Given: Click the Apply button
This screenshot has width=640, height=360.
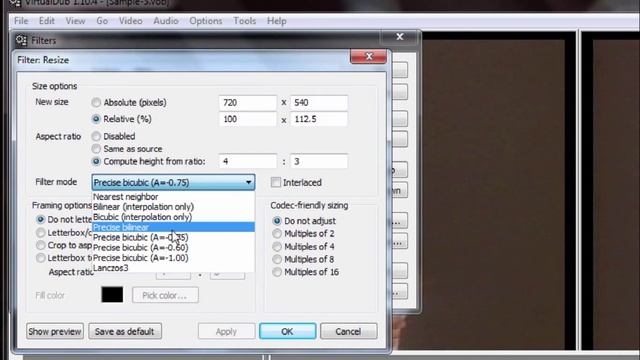Looking at the screenshot, I should [x=226, y=331].
